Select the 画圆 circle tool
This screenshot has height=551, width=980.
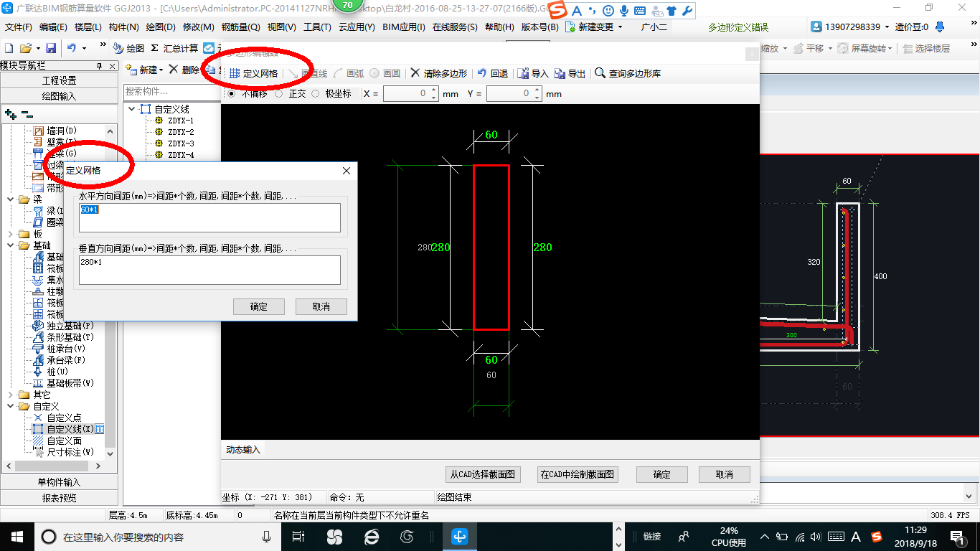pos(385,73)
